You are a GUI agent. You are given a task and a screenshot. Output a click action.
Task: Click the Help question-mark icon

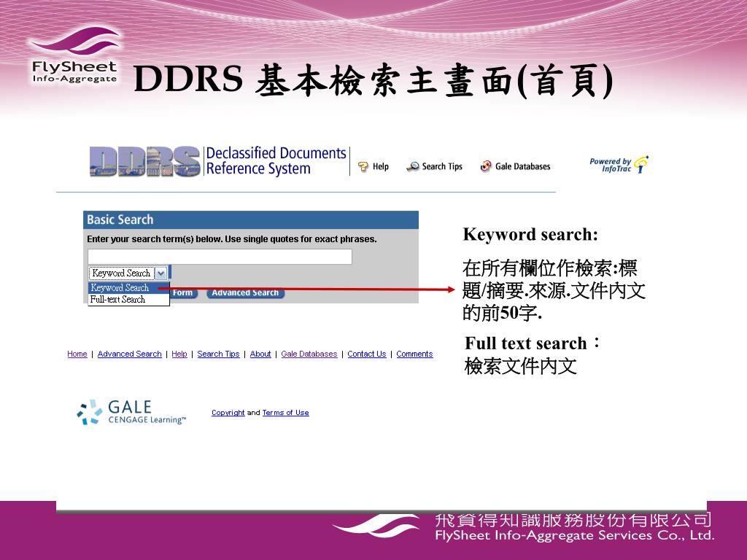[363, 167]
